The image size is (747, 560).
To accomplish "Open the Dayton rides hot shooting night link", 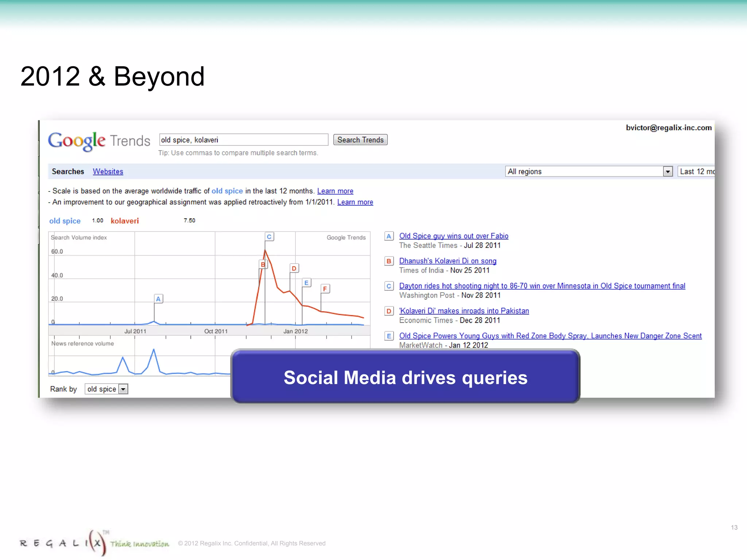I will coord(542,286).
